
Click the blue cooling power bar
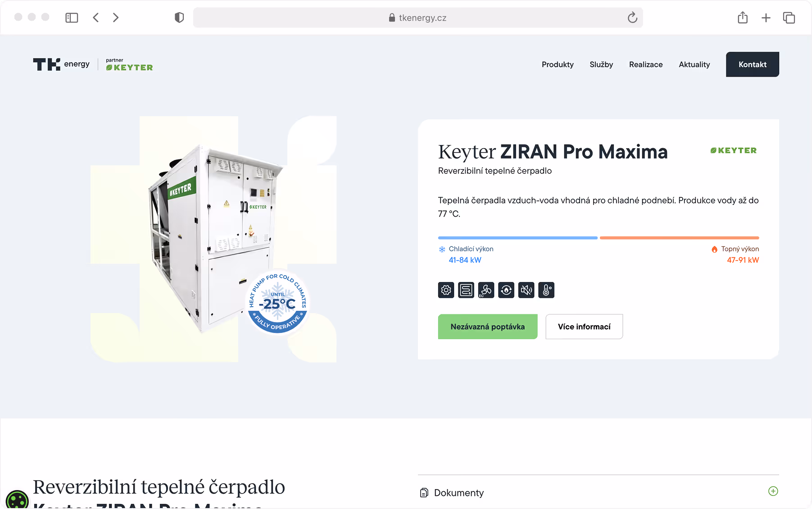(x=518, y=238)
